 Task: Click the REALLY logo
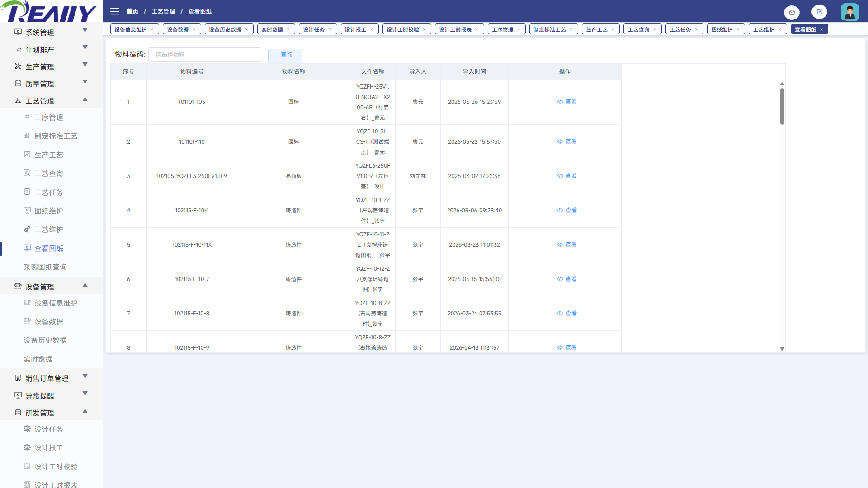(49, 11)
